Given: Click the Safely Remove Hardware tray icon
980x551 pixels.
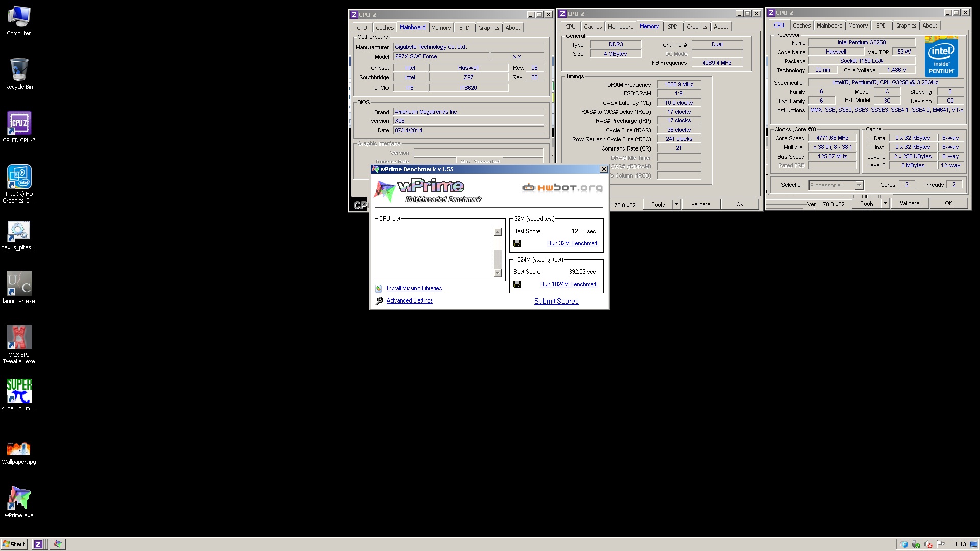Looking at the screenshot, I should click(x=916, y=545).
